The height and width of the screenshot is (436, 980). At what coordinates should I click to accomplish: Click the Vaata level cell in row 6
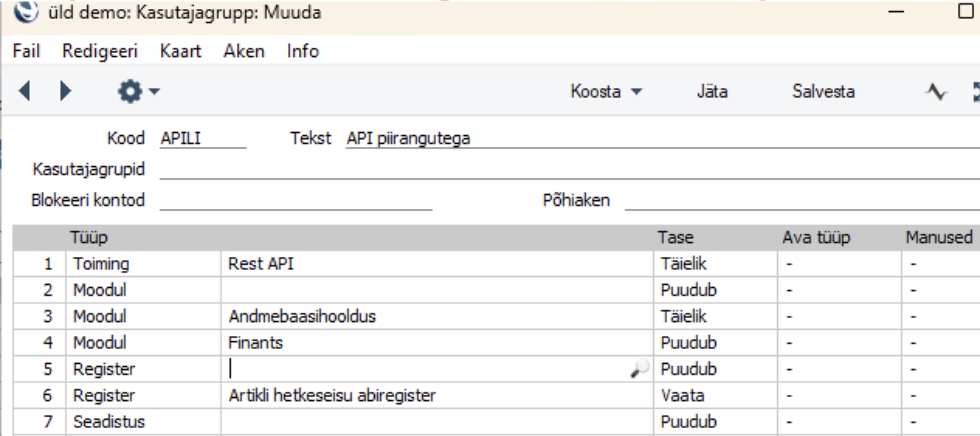pyautogui.click(x=715, y=395)
